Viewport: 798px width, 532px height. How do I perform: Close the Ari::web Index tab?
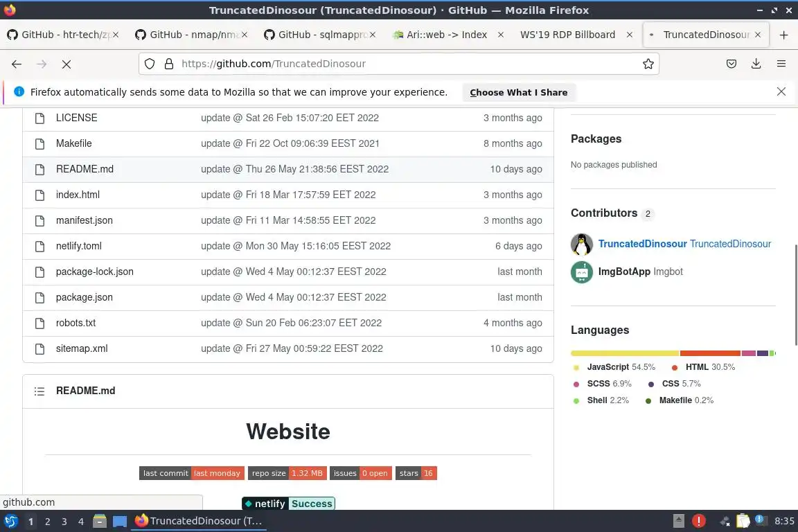pyautogui.click(x=501, y=35)
